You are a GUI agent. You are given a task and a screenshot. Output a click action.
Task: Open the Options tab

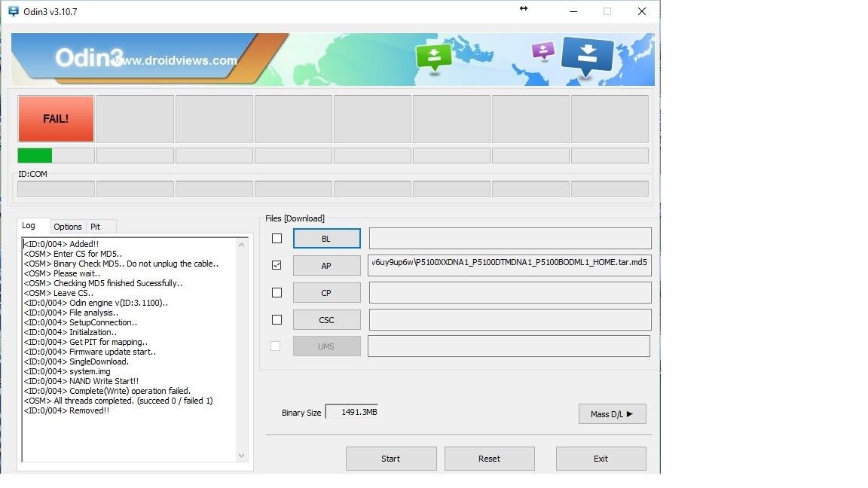tap(68, 227)
